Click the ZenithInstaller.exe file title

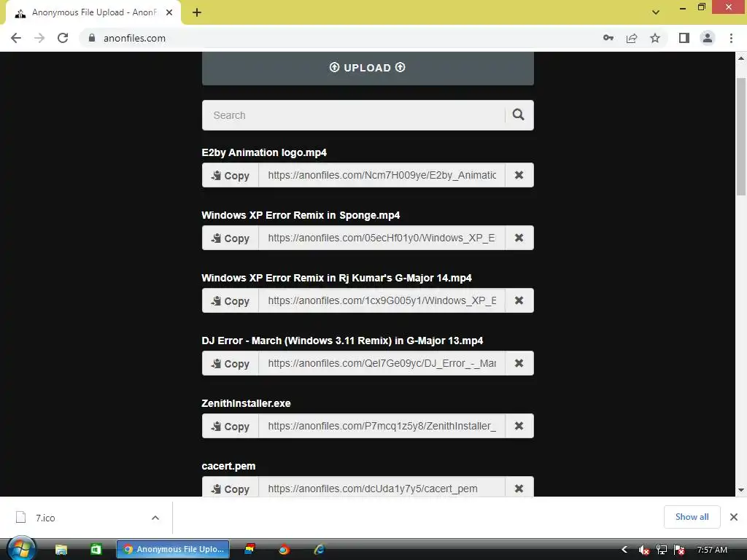click(246, 403)
